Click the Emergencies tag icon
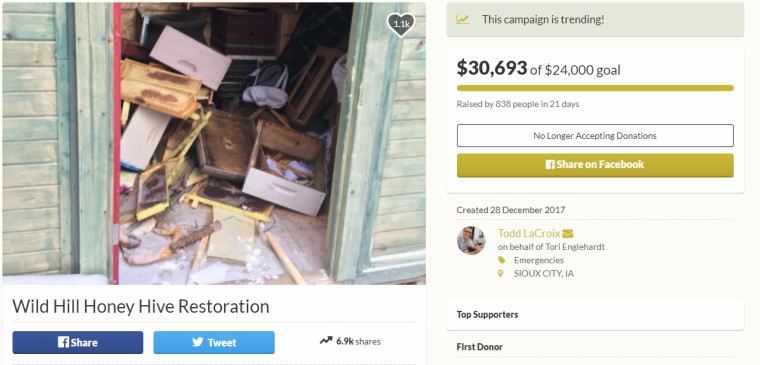 pos(501,260)
